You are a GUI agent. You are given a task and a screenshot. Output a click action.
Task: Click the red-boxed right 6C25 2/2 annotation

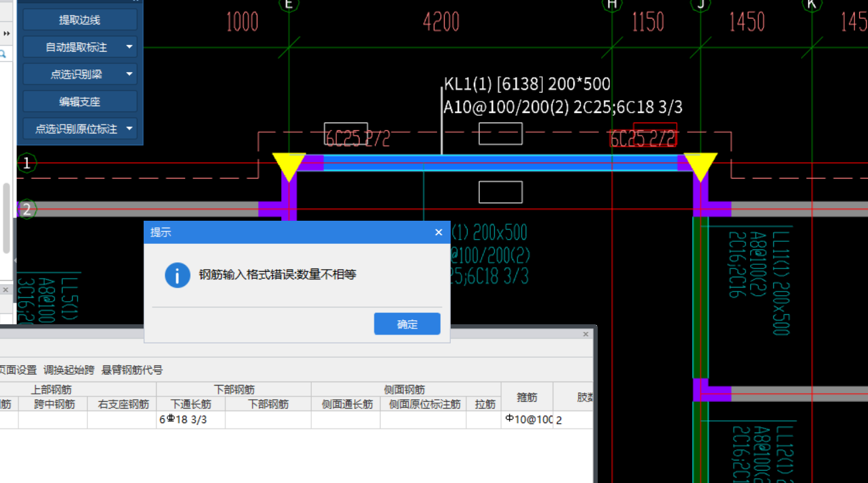tap(643, 138)
